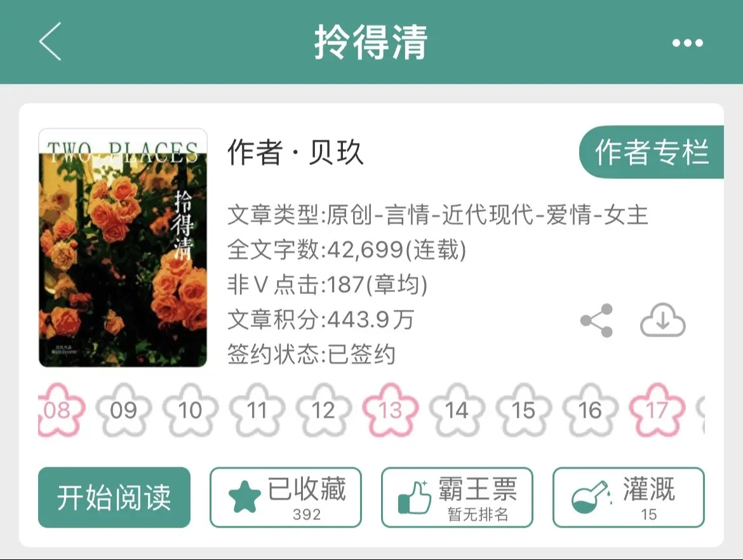This screenshot has height=560, width=743.
Task: Select gray flower date 11
Action: click(x=257, y=410)
